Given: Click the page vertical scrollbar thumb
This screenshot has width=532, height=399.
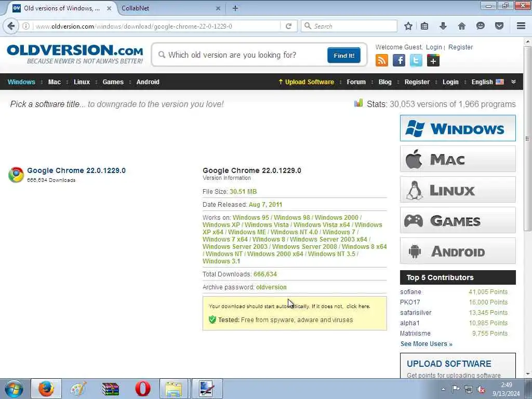Looking at the screenshot, I should (x=527, y=138).
